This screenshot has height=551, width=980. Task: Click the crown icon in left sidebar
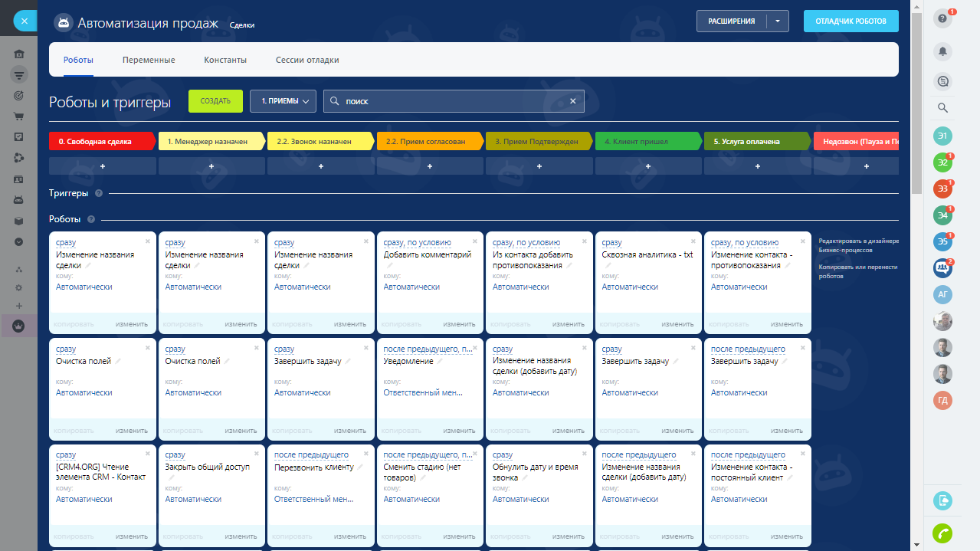pos(19,326)
